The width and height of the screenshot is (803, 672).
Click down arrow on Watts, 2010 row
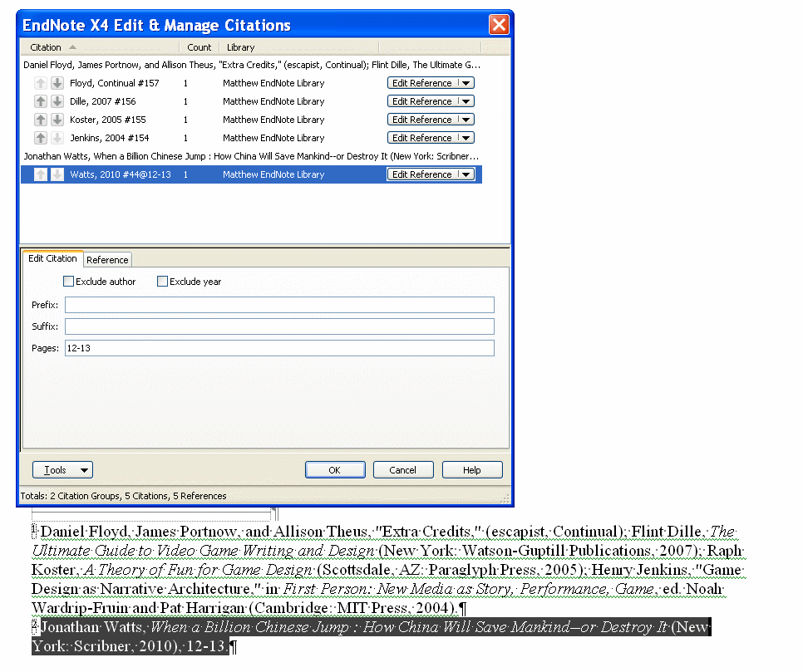click(x=57, y=174)
